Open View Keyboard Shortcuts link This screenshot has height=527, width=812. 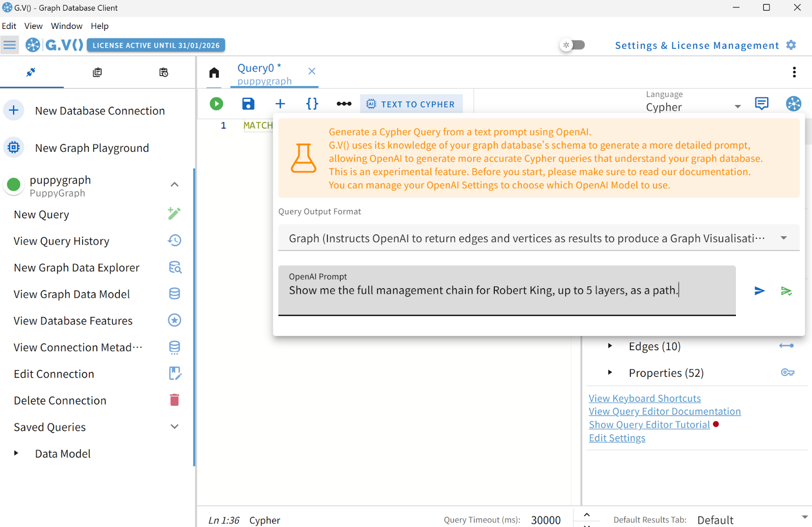645,398
